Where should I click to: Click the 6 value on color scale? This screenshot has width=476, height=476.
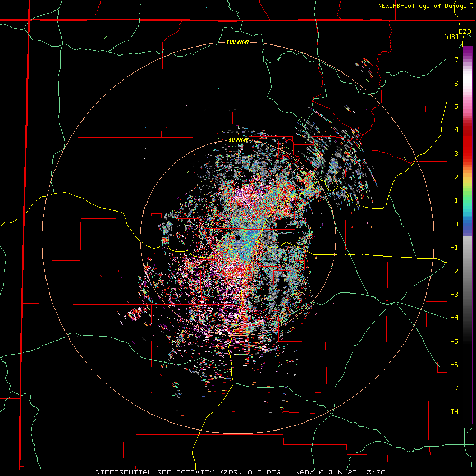456,83
